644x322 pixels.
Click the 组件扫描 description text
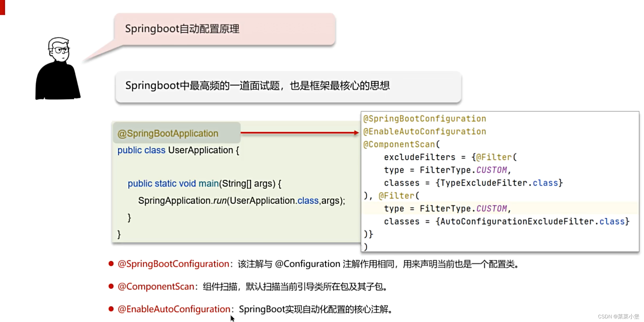(295, 286)
